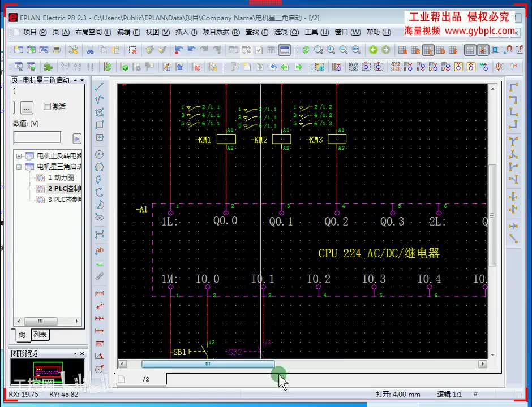Screen dimensions: 532x407
Task: Select the Spline curve tool
Action: (100, 234)
